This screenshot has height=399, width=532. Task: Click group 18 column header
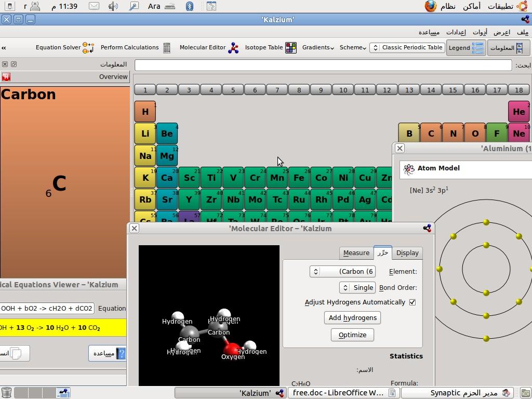pos(519,90)
